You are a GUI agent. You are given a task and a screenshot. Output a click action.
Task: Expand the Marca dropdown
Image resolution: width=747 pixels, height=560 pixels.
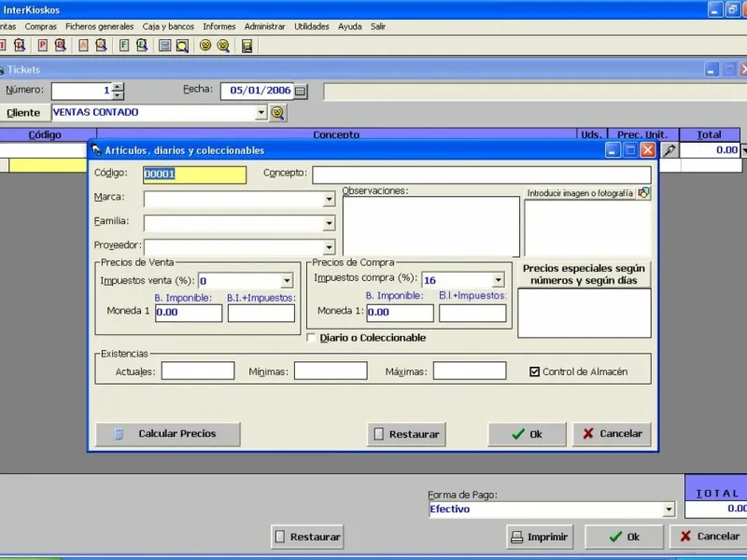pyautogui.click(x=329, y=199)
